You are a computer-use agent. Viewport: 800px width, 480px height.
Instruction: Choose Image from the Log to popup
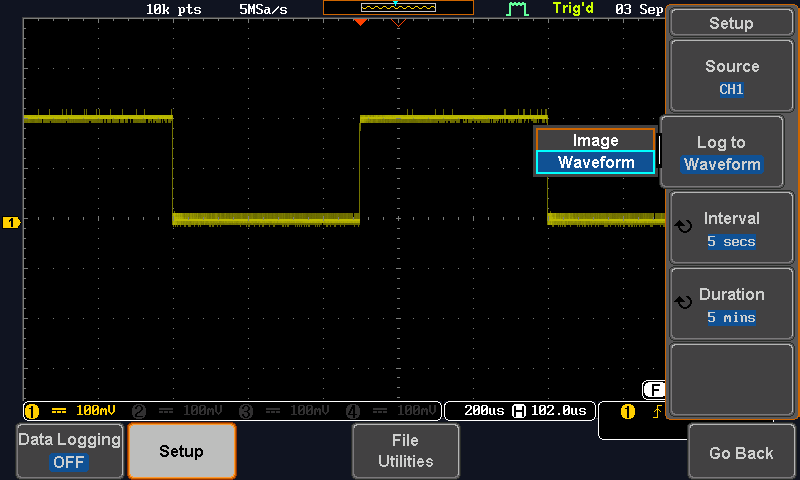point(595,140)
